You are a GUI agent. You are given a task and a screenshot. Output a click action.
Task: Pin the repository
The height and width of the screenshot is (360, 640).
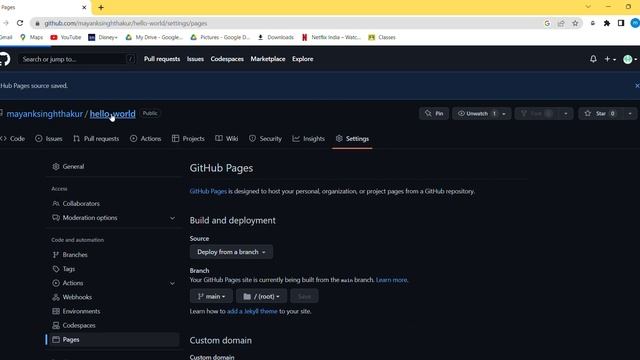(x=434, y=113)
